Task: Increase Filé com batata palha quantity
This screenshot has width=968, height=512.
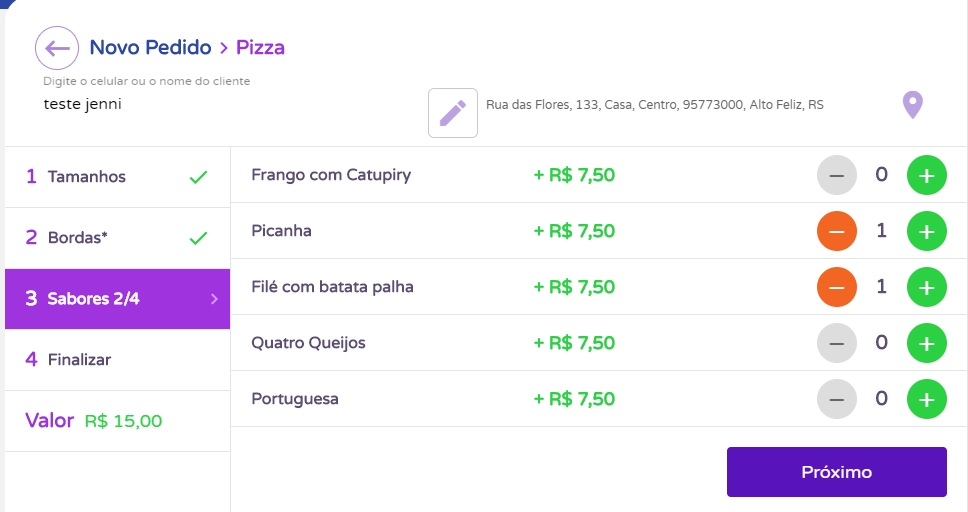Action: pos(926,288)
